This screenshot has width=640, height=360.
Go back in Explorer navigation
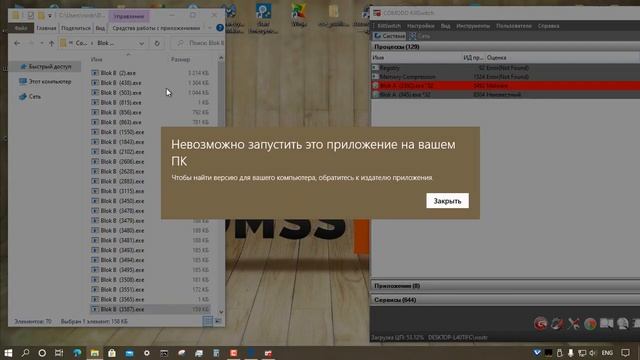point(17,43)
